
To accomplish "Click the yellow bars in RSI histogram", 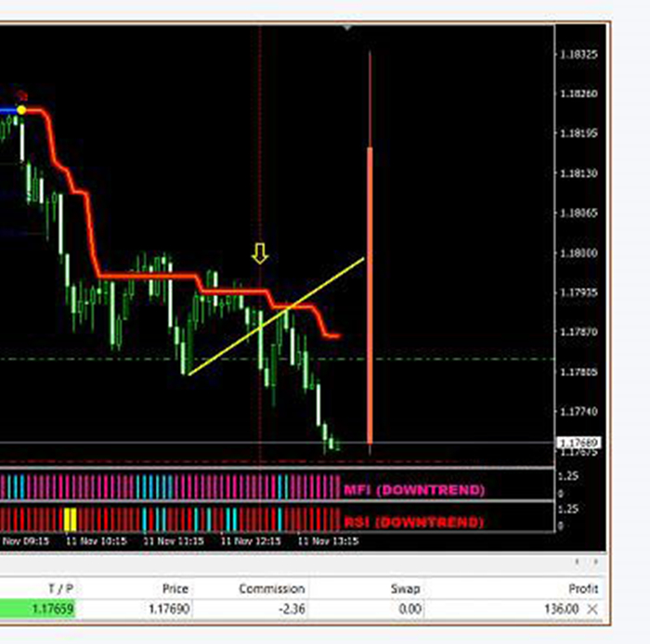I will click(x=70, y=520).
